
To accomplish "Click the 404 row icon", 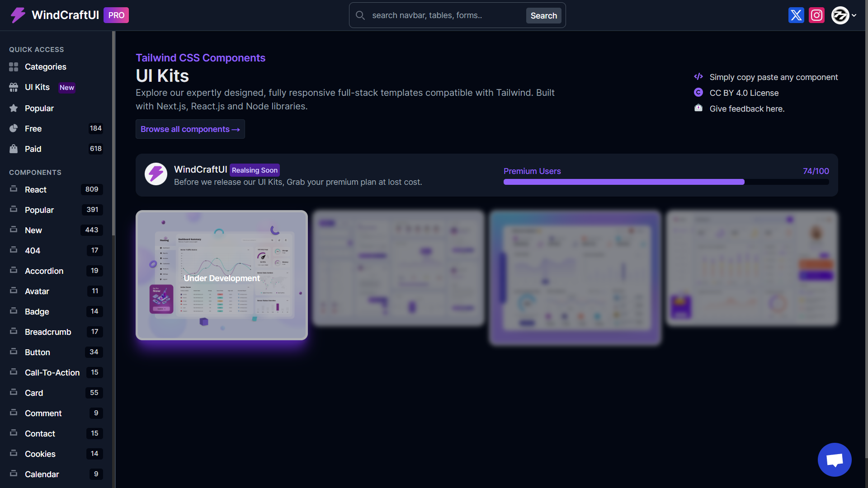I will point(14,250).
